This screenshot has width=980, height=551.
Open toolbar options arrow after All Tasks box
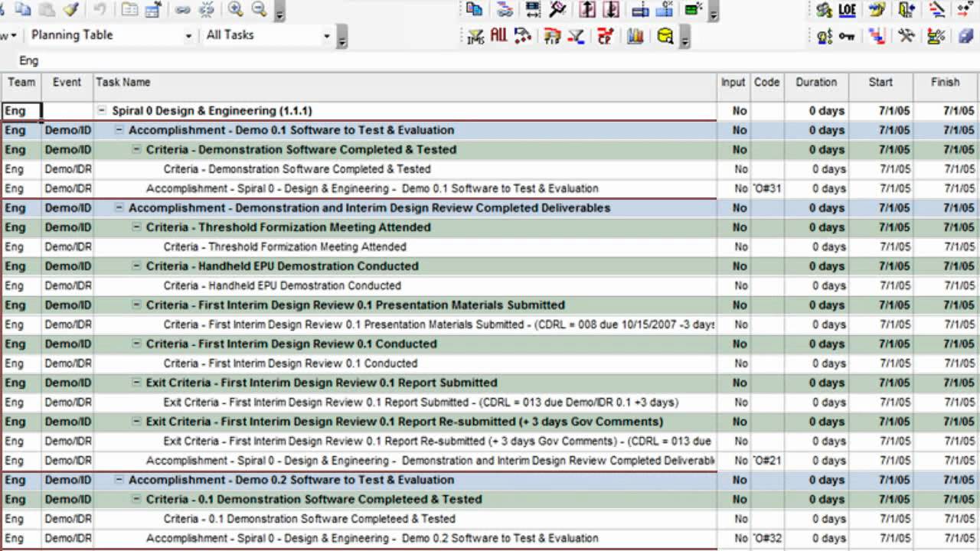(x=342, y=37)
